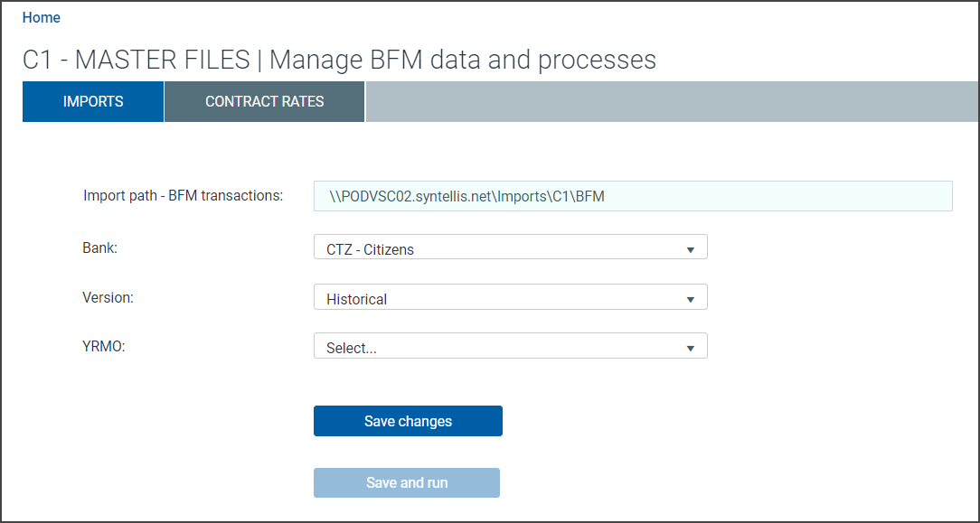Switch to the CONTRACT RATES tab
This screenshot has width=980, height=523.
264,101
